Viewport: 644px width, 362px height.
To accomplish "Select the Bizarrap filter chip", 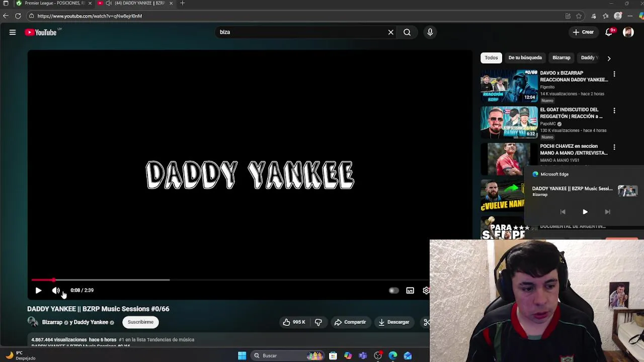I will tap(561, 58).
